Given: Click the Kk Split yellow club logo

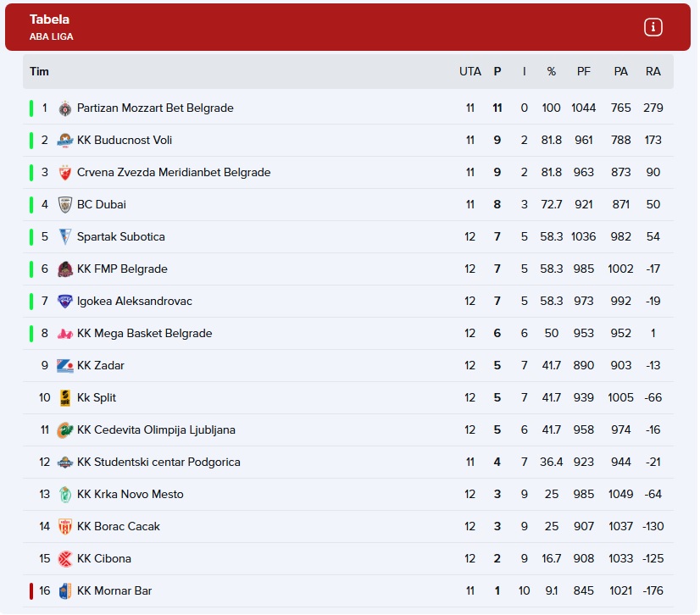Looking at the screenshot, I should [x=65, y=398].
